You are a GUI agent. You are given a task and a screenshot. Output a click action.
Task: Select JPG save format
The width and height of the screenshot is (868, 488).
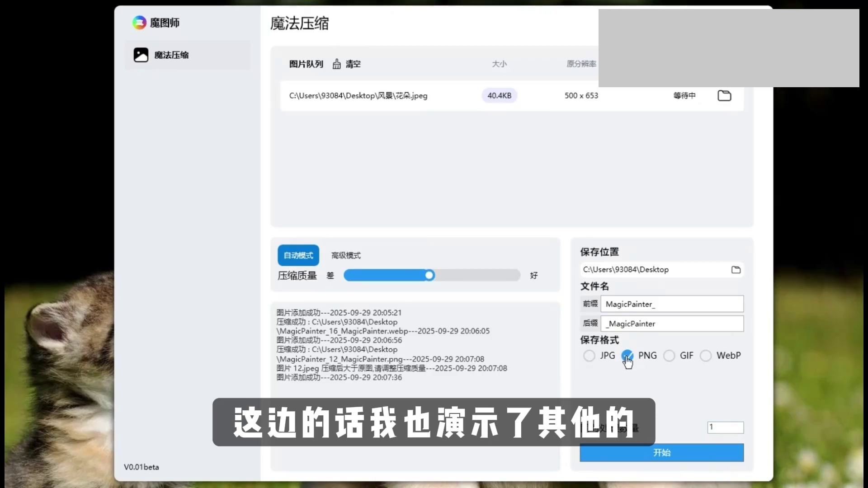coord(589,356)
